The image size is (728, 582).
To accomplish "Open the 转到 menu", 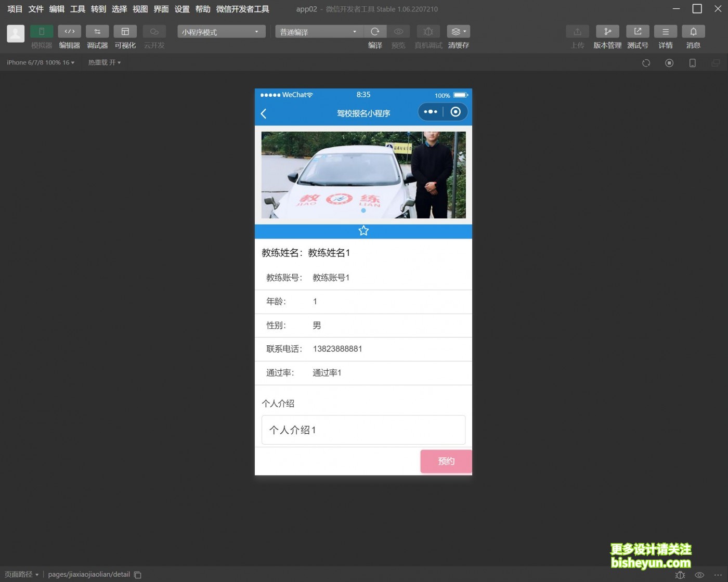I will 98,9.
